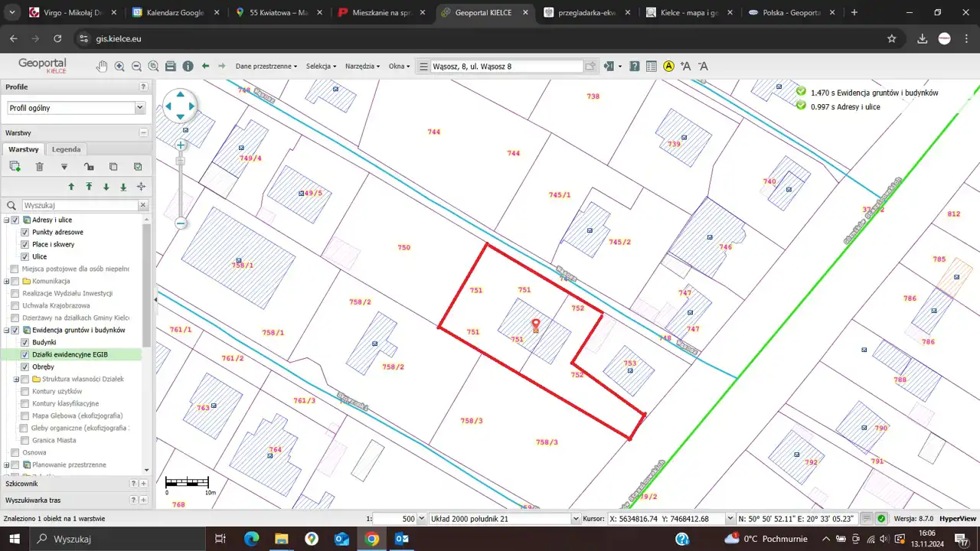Switch to the Legenda tab

[x=66, y=149]
